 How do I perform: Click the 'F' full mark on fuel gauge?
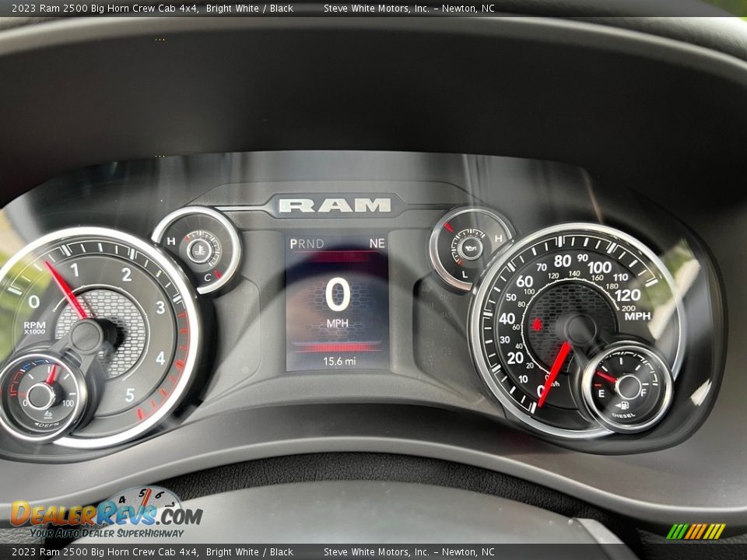pos(644,392)
